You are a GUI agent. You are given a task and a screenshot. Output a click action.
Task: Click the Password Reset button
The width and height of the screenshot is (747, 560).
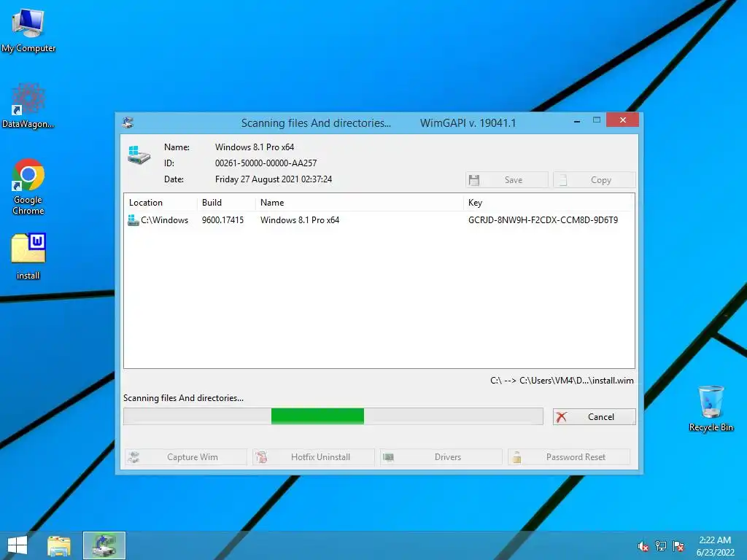click(x=569, y=457)
